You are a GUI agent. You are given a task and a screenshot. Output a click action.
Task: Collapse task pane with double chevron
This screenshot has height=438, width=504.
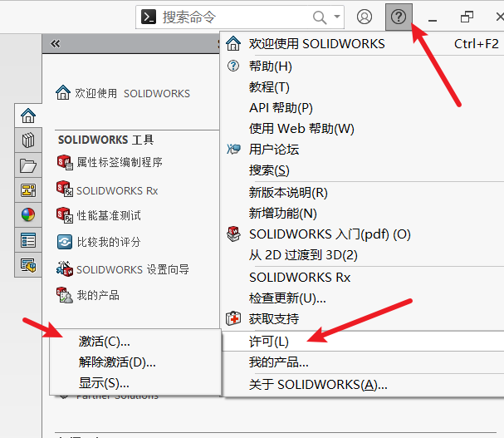(56, 43)
